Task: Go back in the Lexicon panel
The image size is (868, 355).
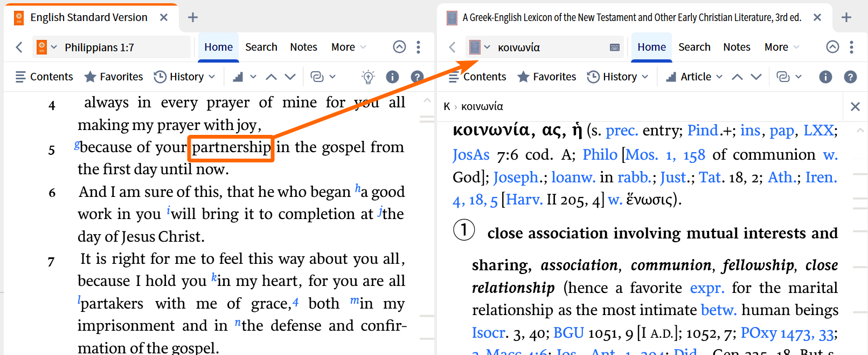Action: coord(452,47)
